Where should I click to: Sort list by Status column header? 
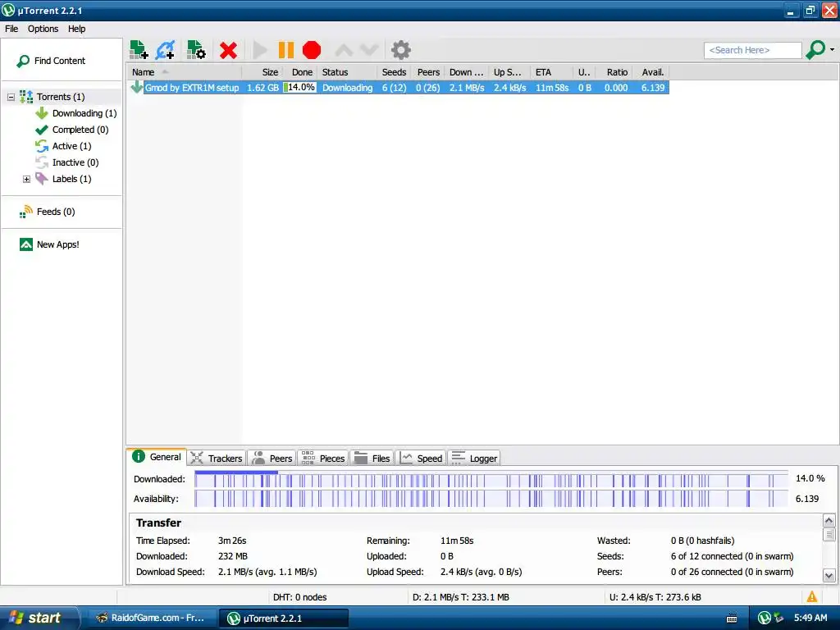click(x=346, y=72)
